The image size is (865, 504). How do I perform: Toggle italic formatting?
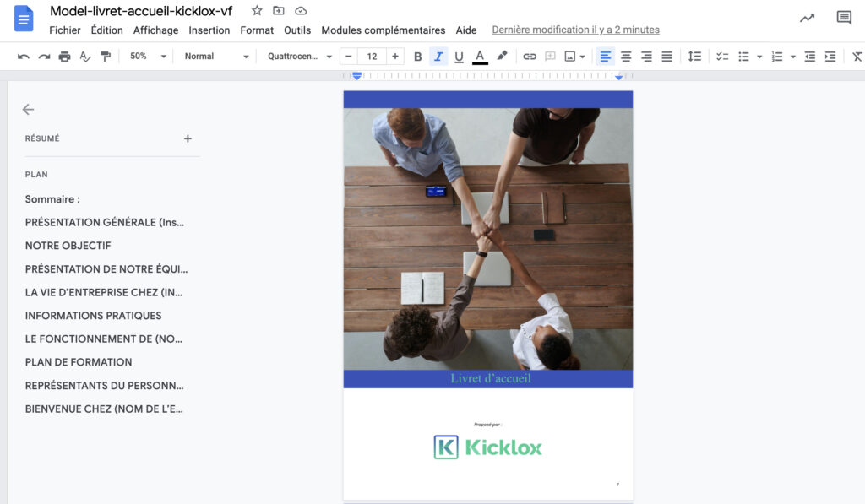(438, 57)
